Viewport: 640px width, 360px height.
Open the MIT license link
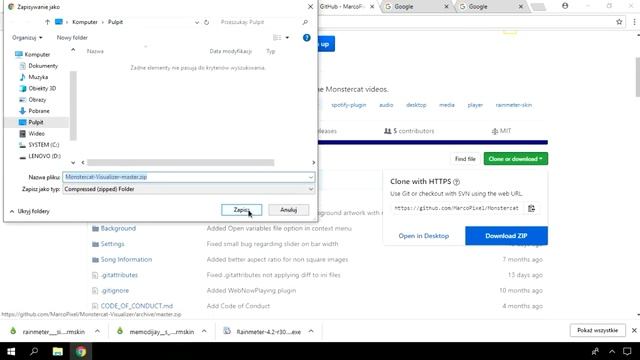tap(501, 131)
